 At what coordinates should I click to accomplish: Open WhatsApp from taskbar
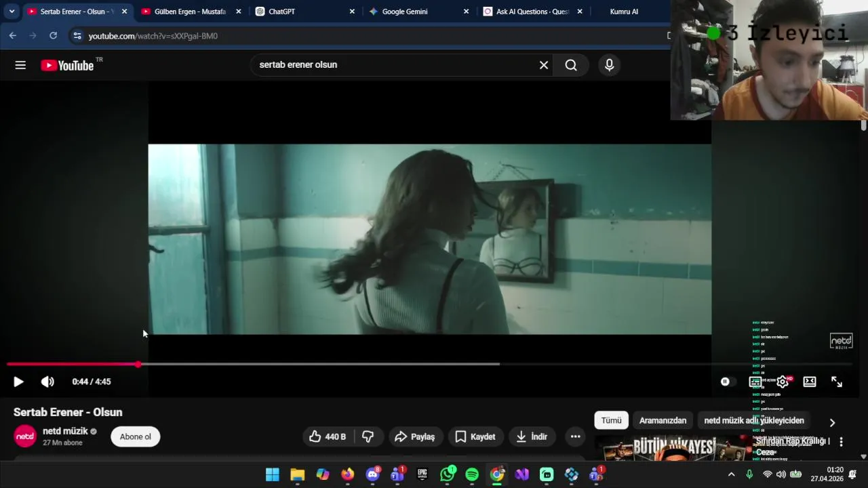click(x=448, y=474)
